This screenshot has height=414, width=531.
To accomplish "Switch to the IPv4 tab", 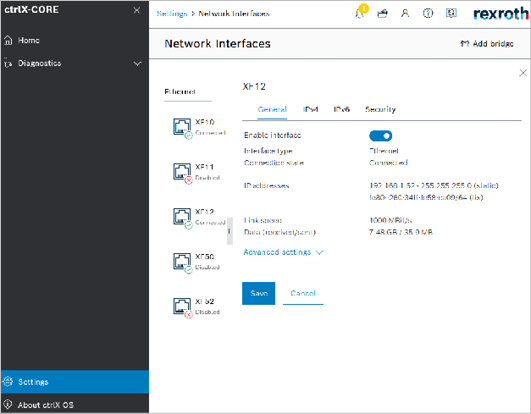I will pyautogui.click(x=310, y=109).
